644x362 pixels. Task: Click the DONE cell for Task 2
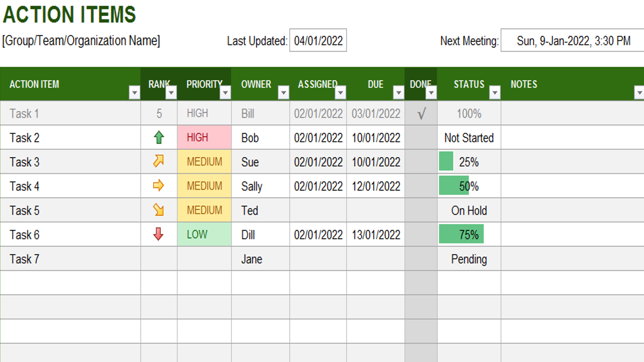(421, 138)
